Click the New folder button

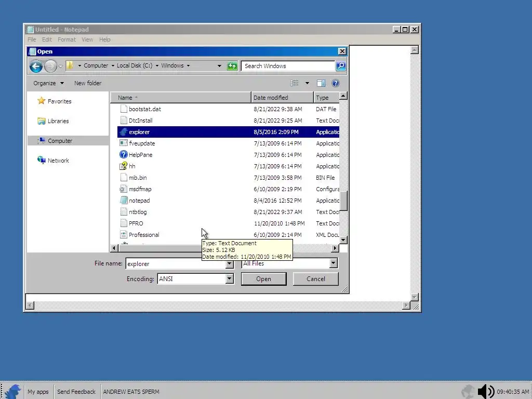pos(88,83)
